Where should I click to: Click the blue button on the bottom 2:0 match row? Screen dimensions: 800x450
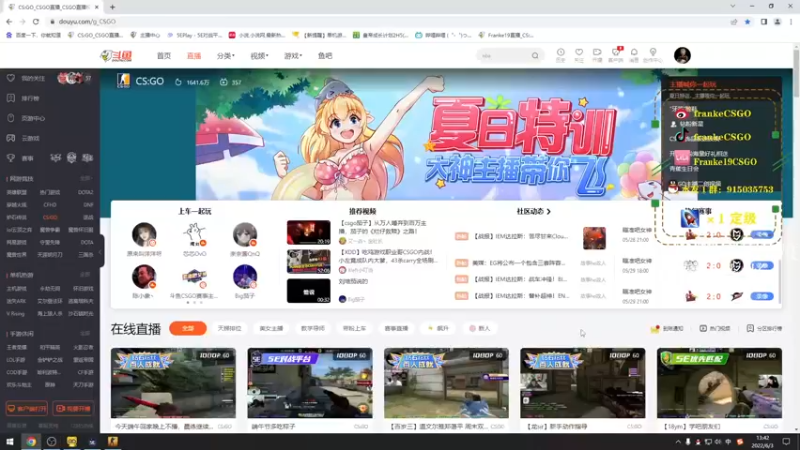(762, 296)
